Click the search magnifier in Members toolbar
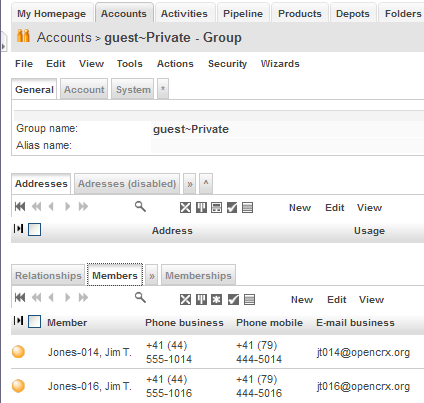The image size is (424, 403). tap(140, 297)
